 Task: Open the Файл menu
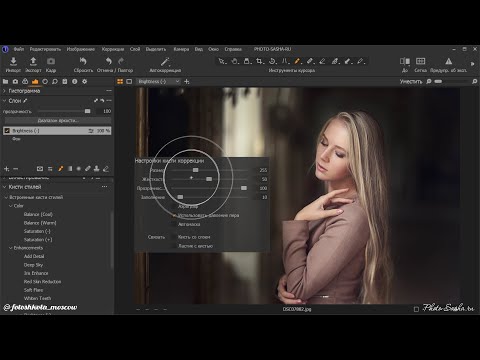(19, 49)
